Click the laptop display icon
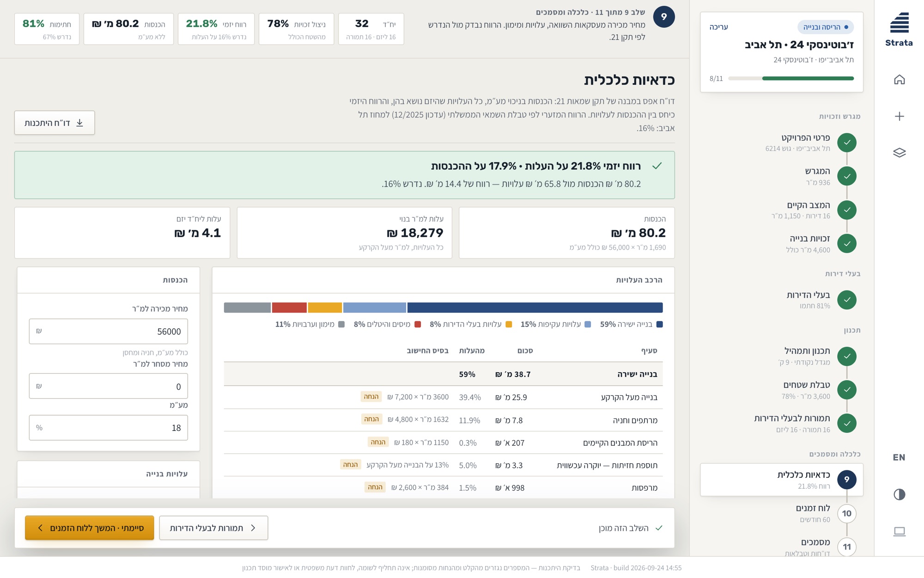The image size is (924, 578). pyautogui.click(x=899, y=531)
